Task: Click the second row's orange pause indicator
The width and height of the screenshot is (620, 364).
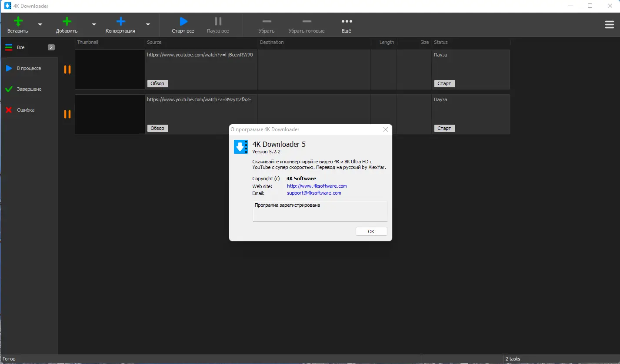Action: (x=67, y=114)
